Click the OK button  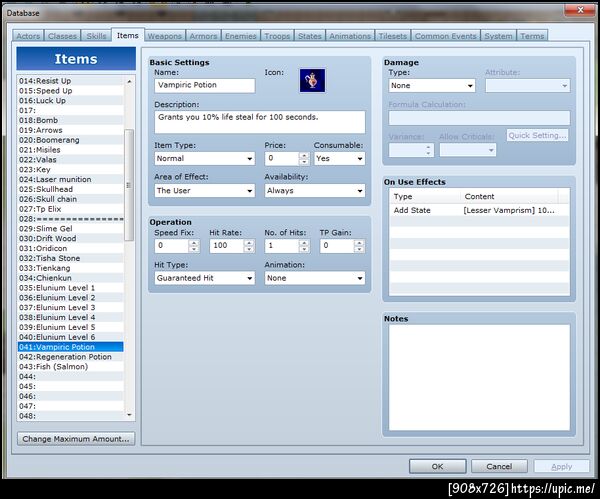437,466
